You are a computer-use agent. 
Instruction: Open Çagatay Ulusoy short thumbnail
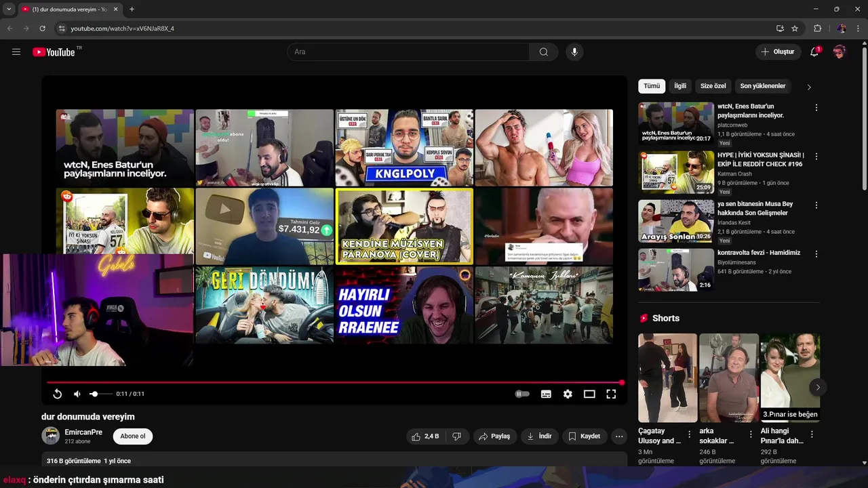coord(667,378)
